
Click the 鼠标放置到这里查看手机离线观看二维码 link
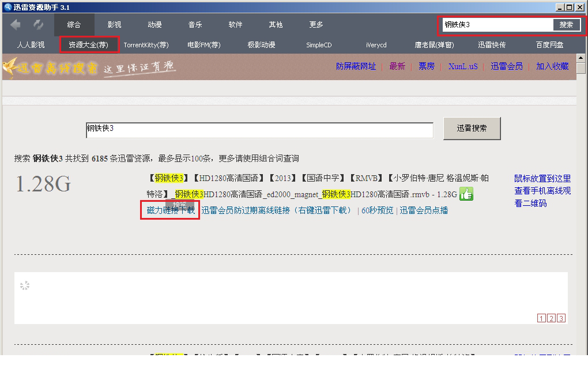point(542,191)
